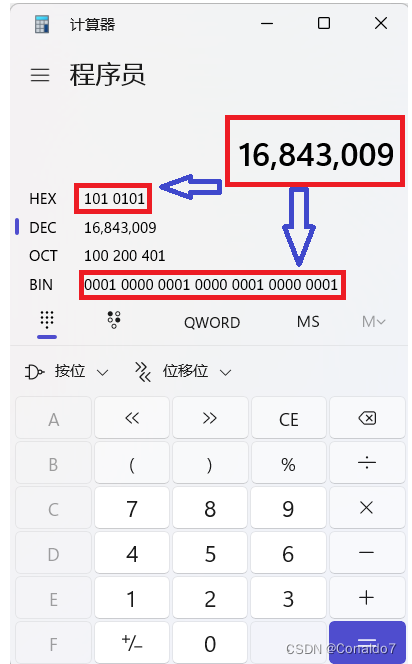Click the binary value in BIN row
The image size is (412, 664).
pyautogui.click(x=211, y=285)
